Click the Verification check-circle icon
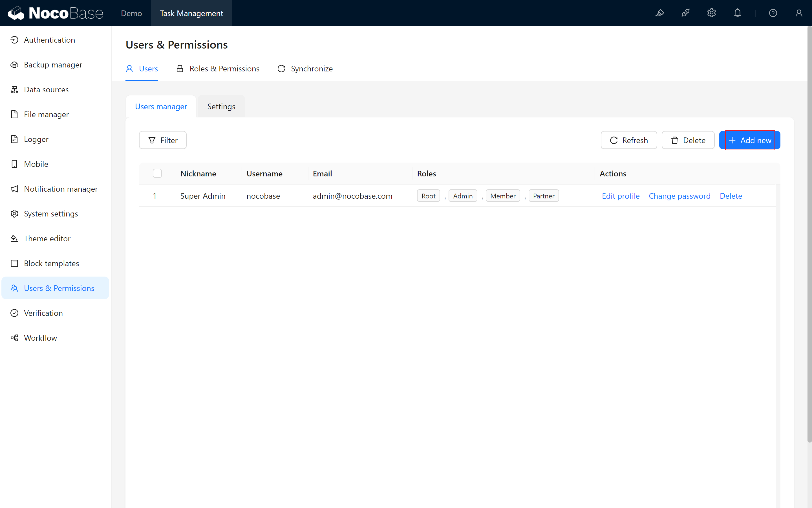812x508 pixels. coord(14,313)
